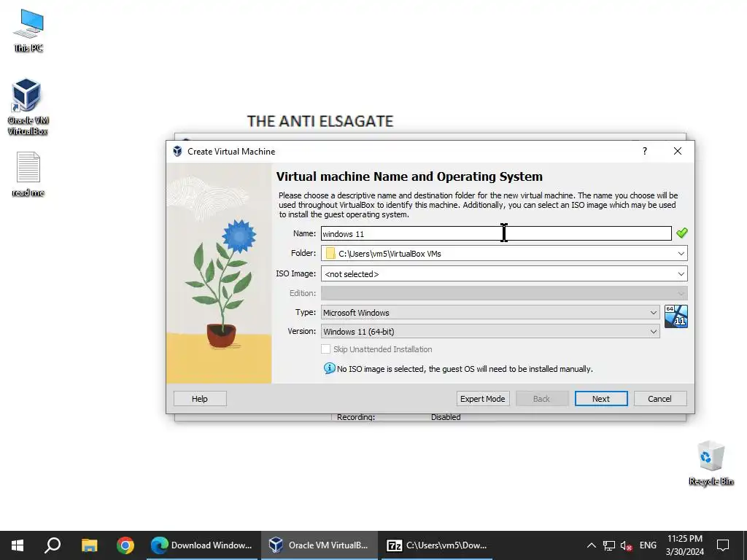Click the Windows Start button

tap(18, 545)
